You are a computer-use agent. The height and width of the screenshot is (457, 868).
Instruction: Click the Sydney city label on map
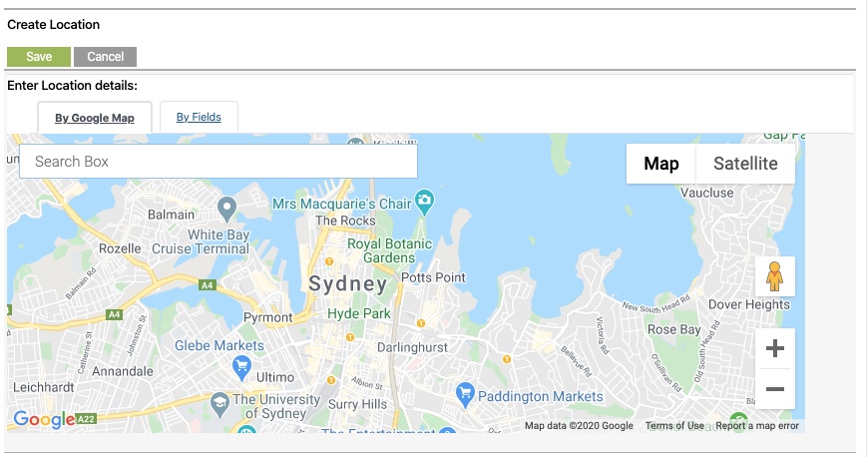347,283
